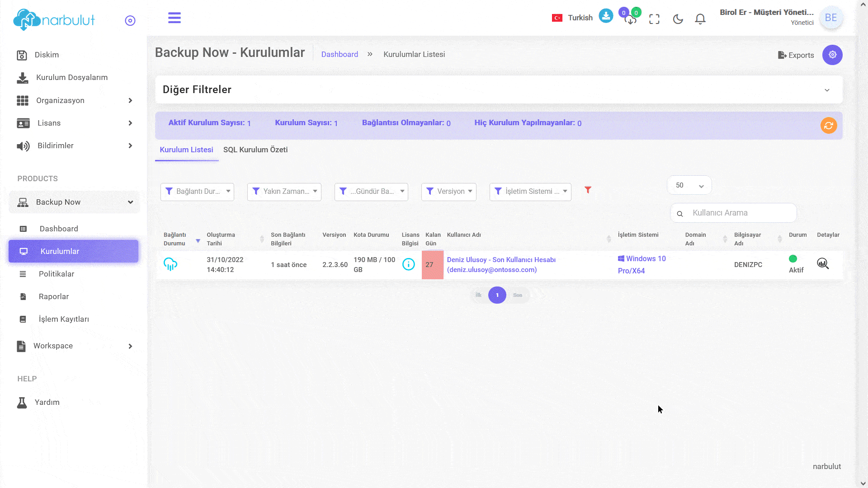The height and width of the screenshot is (488, 868).
Task: Select page 1 in pagination
Action: pyautogui.click(x=497, y=295)
